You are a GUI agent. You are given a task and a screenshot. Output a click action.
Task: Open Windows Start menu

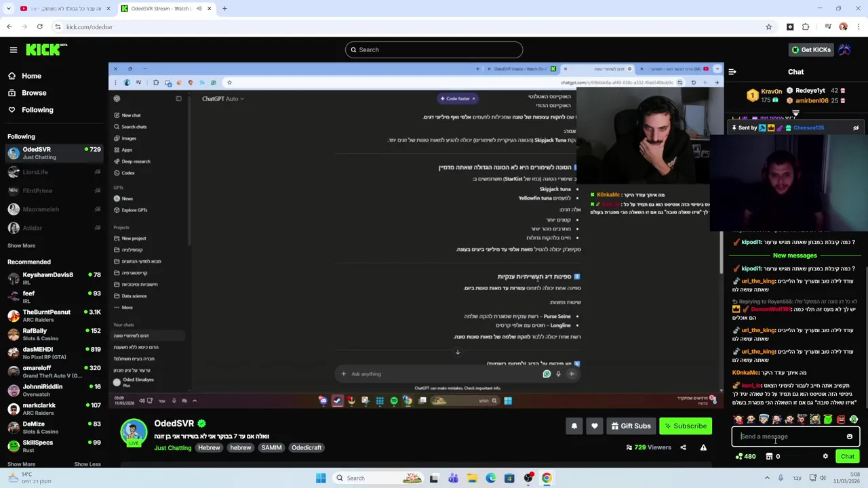click(321, 478)
